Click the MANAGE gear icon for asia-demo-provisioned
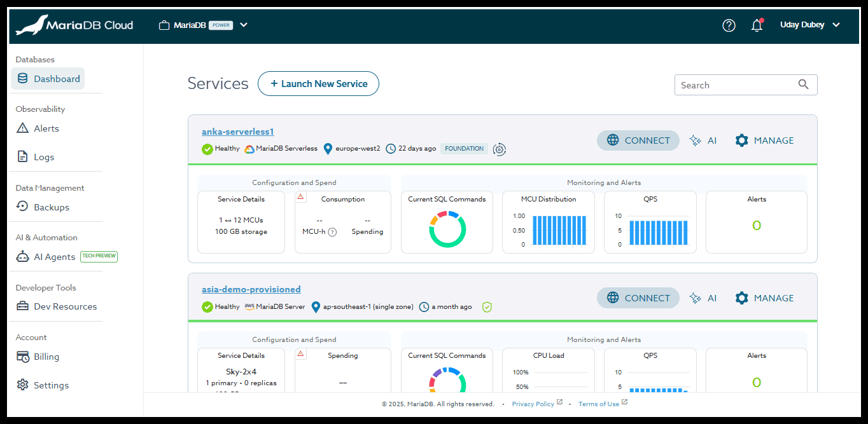 [741, 298]
